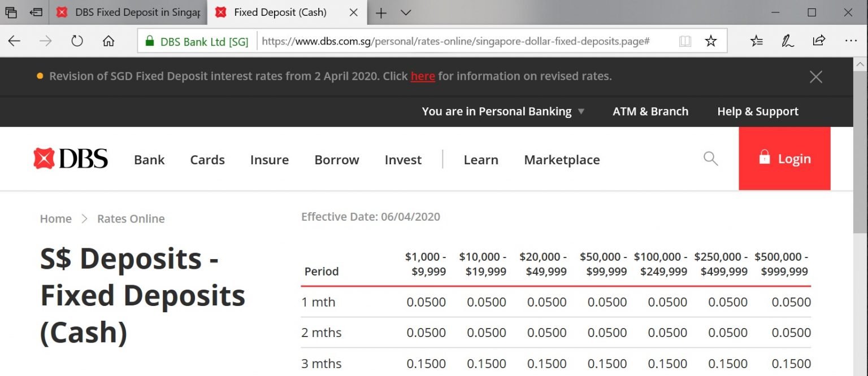Image resolution: width=868 pixels, height=376 pixels.
Task: Open the Rates Online breadcrumb link
Action: (x=131, y=218)
